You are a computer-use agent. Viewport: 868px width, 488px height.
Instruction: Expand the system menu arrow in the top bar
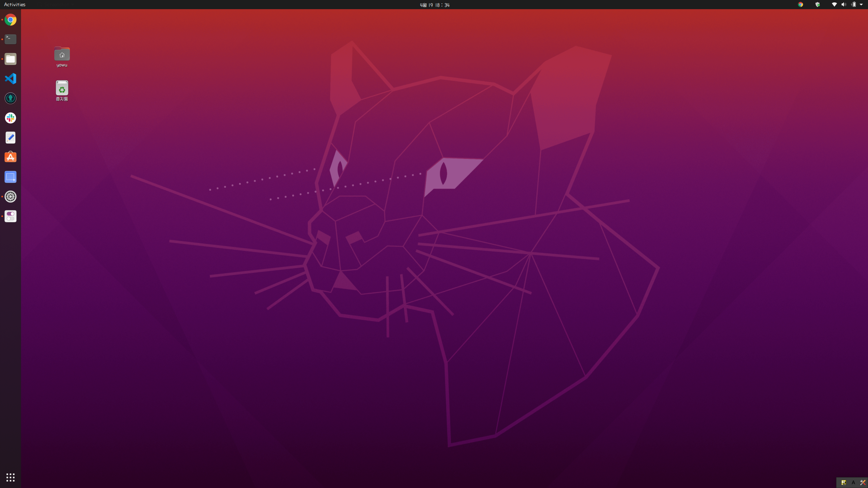click(x=861, y=5)
